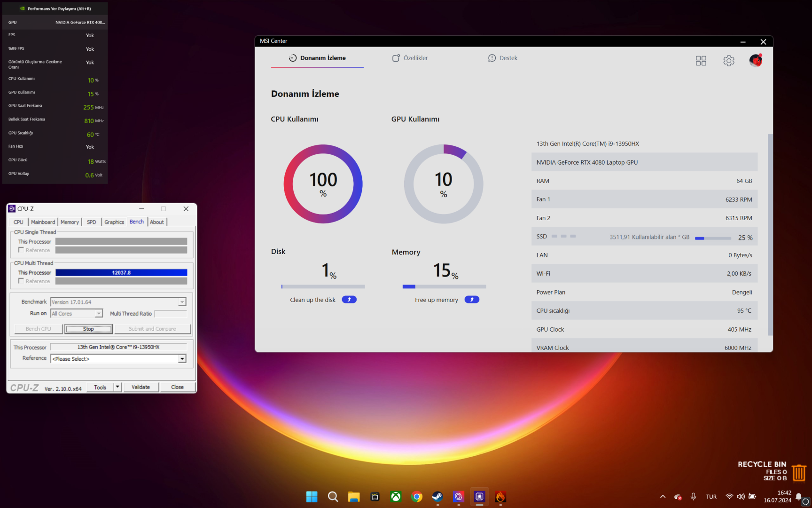Click the CPU sıcaklığı 95 °C row
This screenshot has width=812, height=508.
pos(645,310)
